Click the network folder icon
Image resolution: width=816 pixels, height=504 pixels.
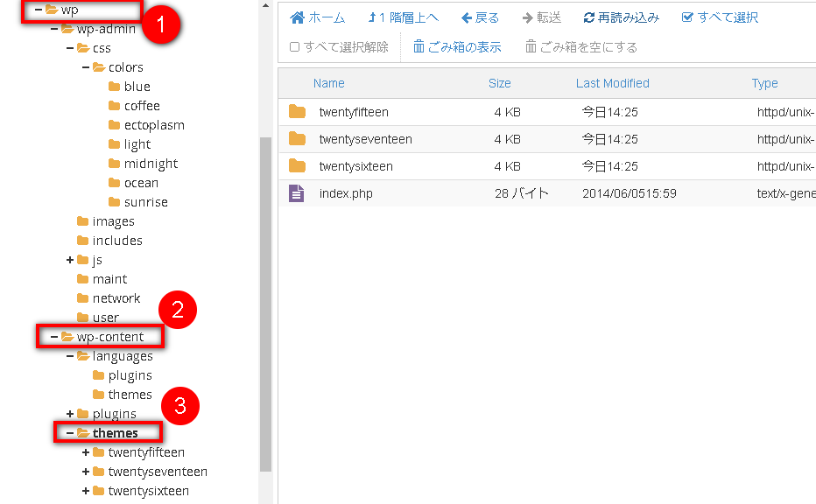click(83, 298)
